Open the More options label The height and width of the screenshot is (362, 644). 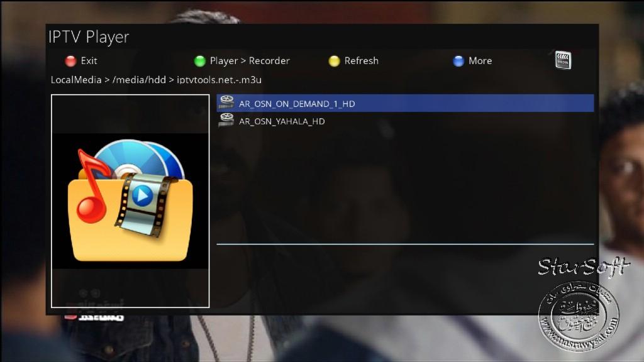click(480, 61)
